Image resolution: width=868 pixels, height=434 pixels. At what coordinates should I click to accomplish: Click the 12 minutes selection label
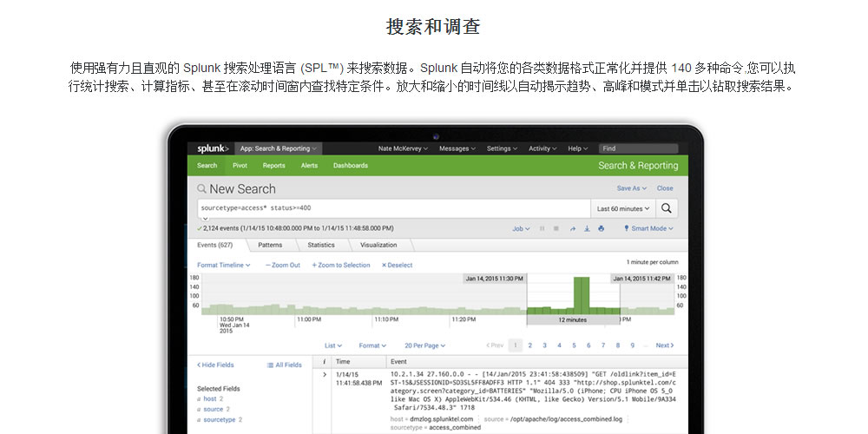(573, 320)
